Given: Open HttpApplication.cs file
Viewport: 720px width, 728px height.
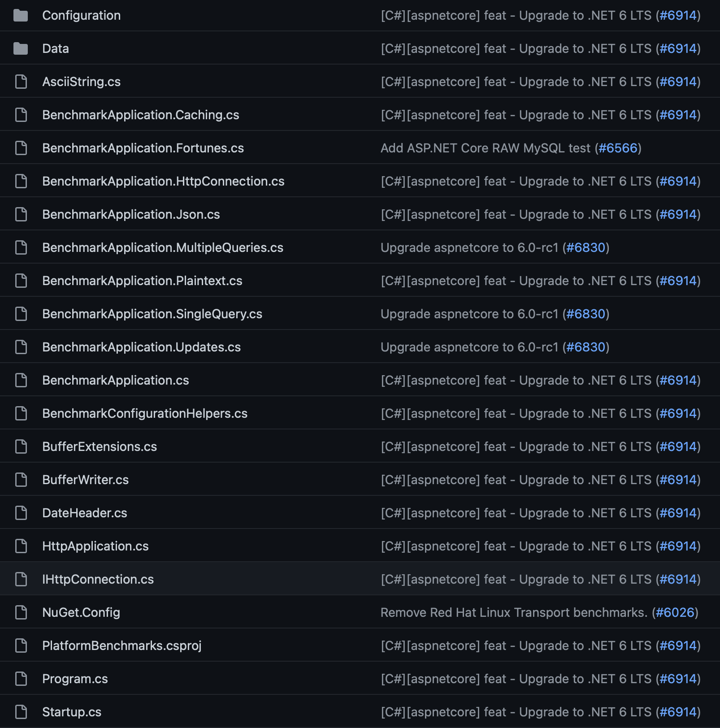Looking at the screenshot, I should [x=95, y=546].
